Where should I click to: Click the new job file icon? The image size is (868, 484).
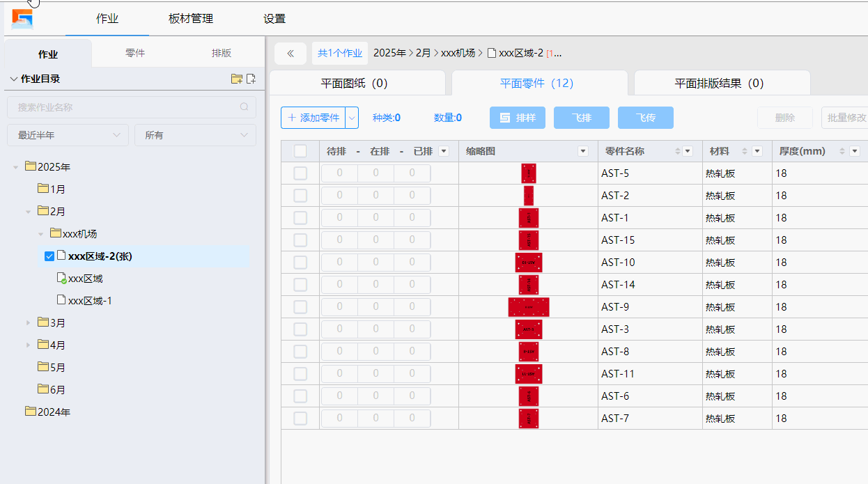[251, 79]
